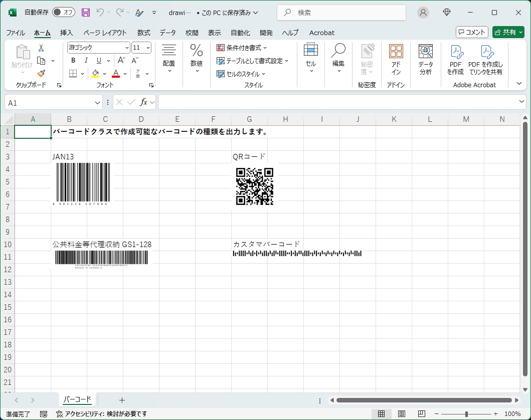Click the macro recording icon in status bar
This screenshot has width=531, height=420.
[44, 414]
